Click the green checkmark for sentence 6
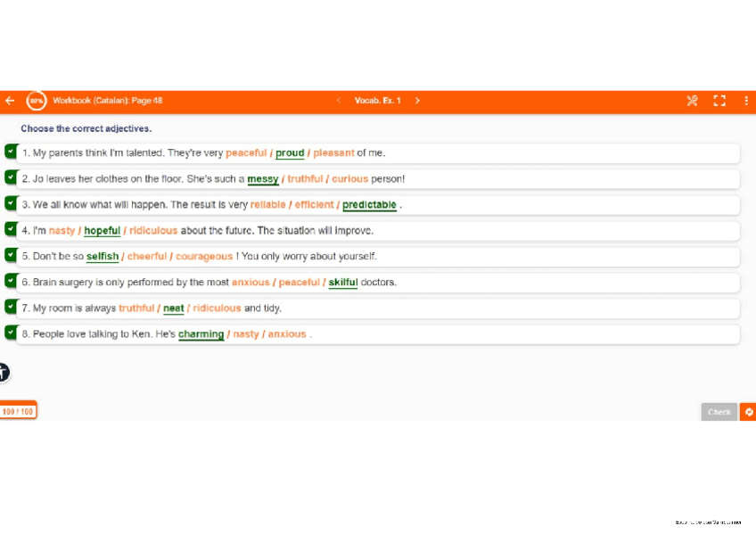Image resolution: width=756 pixels, height=534 pixels. tap(11, 281)
